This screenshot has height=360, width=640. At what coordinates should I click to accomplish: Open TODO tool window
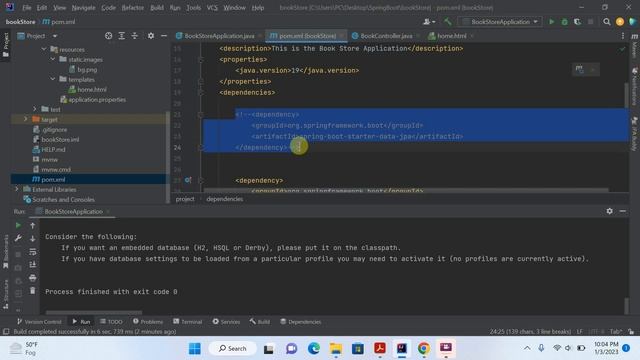pyautogui.click(x=111, y=322)
